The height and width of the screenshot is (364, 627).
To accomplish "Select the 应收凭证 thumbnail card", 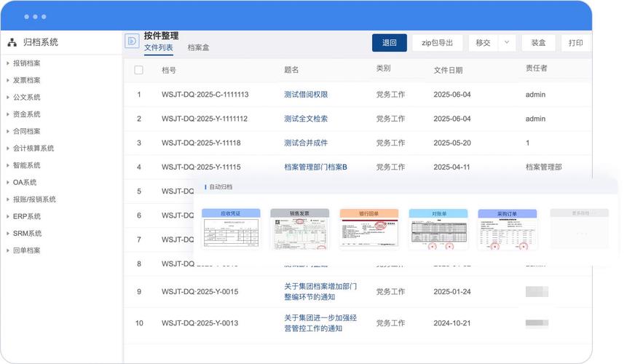I will pos(231,229).
